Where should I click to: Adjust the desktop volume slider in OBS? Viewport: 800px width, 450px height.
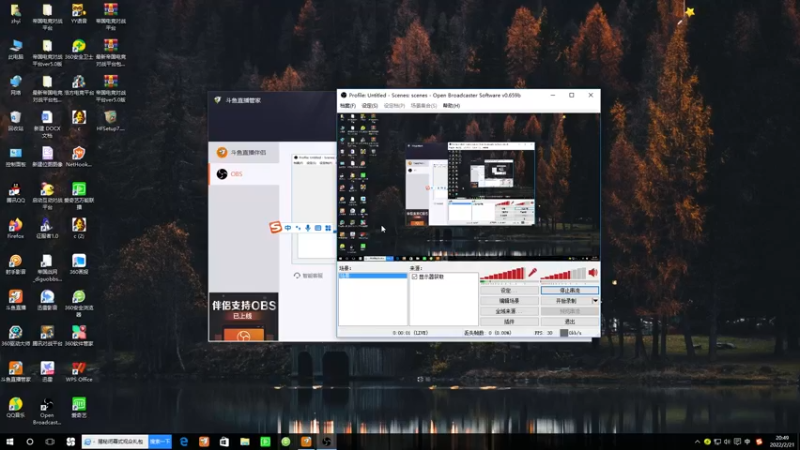click(x=563, y=273)
